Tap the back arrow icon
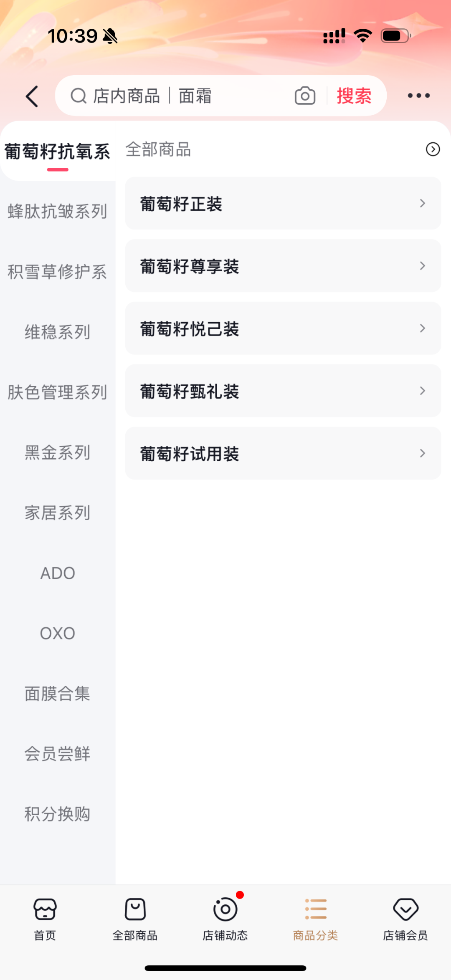Screen dimensions: 451x980 [x=32, y=96]
